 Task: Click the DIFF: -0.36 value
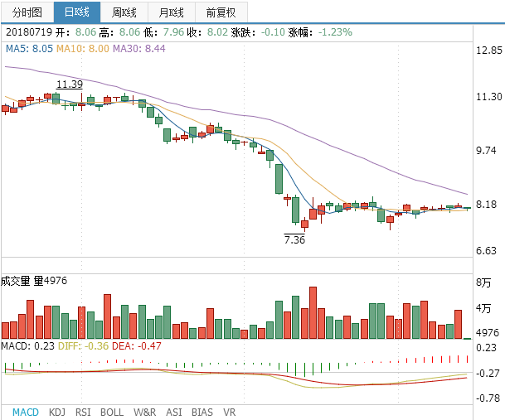83,346
